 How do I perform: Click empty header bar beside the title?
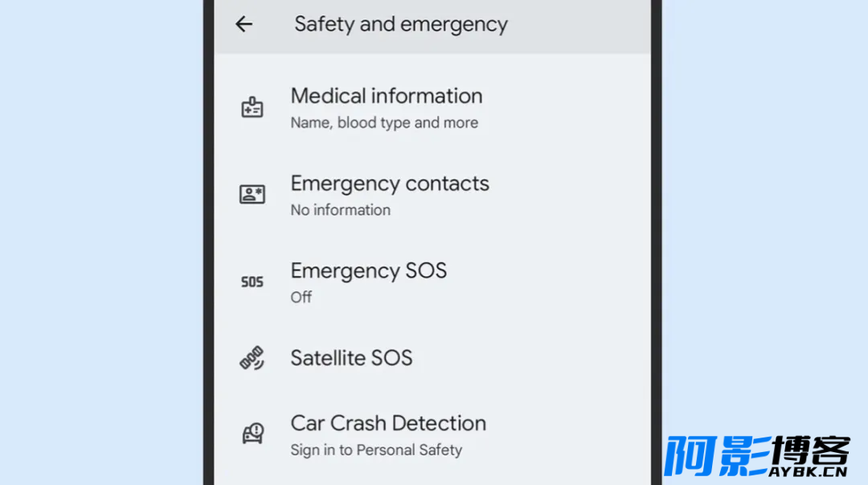tap(579, 24)
